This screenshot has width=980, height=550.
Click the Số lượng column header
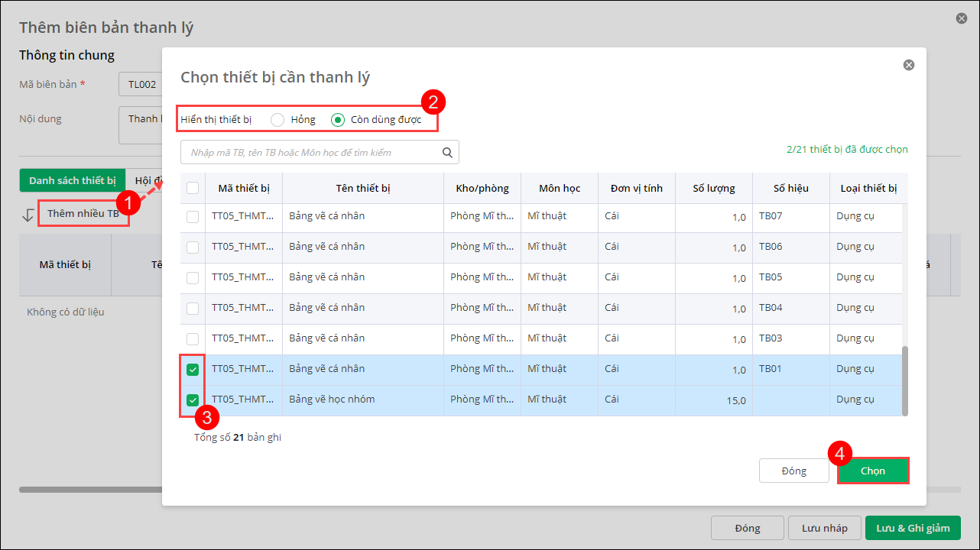coord(713,188)
